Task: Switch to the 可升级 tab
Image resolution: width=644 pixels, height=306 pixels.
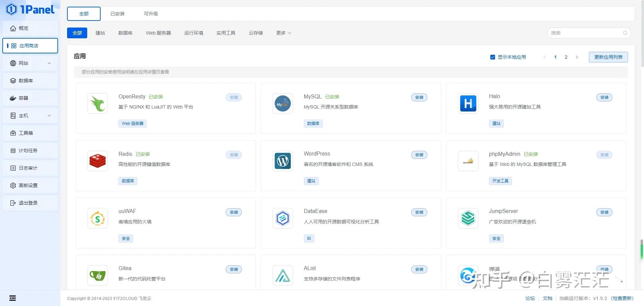Action: click(x=151, y=14)
